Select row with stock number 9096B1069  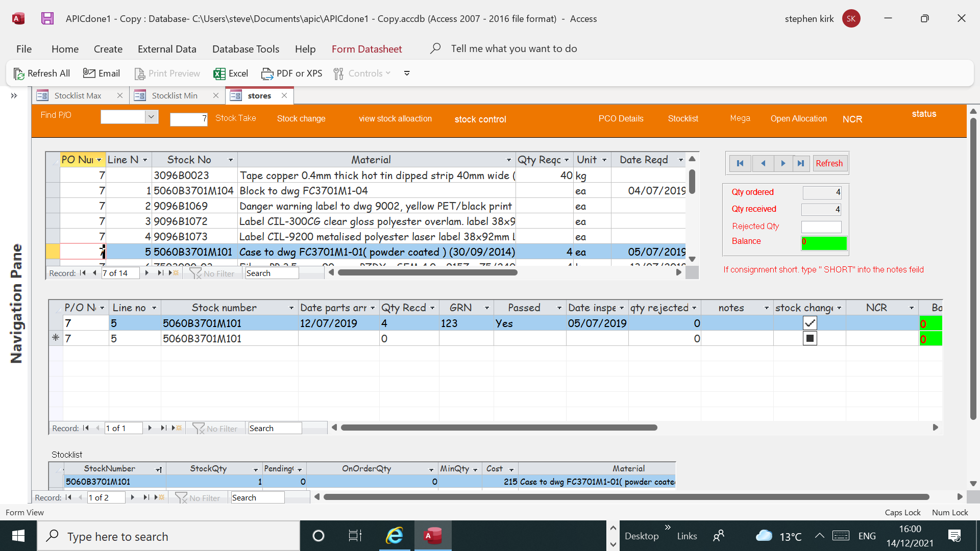53,206
